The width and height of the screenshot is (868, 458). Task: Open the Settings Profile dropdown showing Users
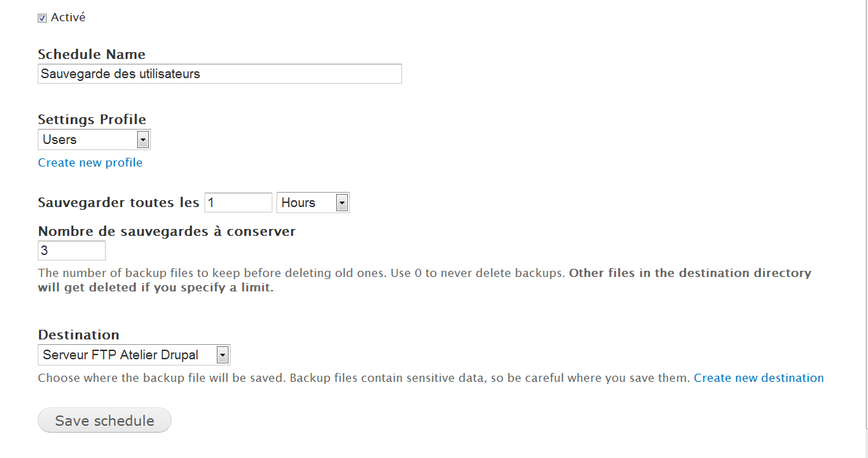point(88,140)
